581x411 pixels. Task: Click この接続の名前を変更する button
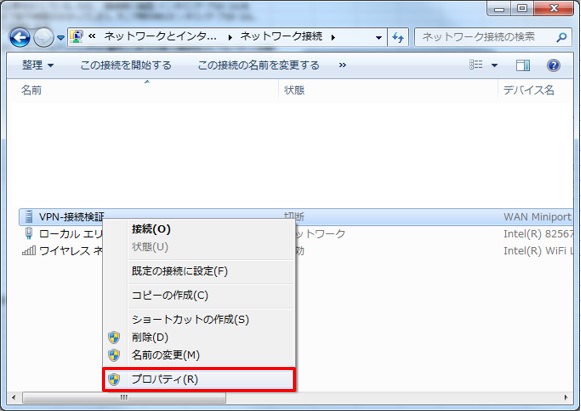point(258,66)
